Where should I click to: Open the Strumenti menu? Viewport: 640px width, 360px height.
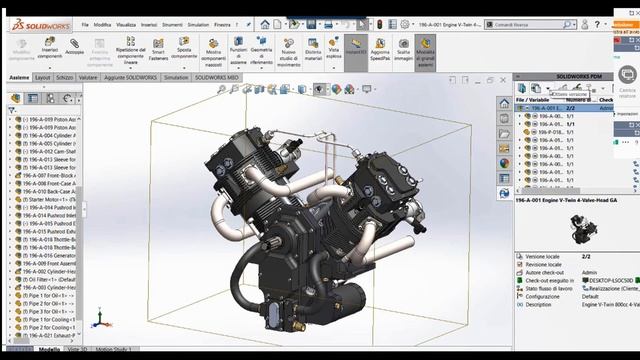click(x=172, y=25)
